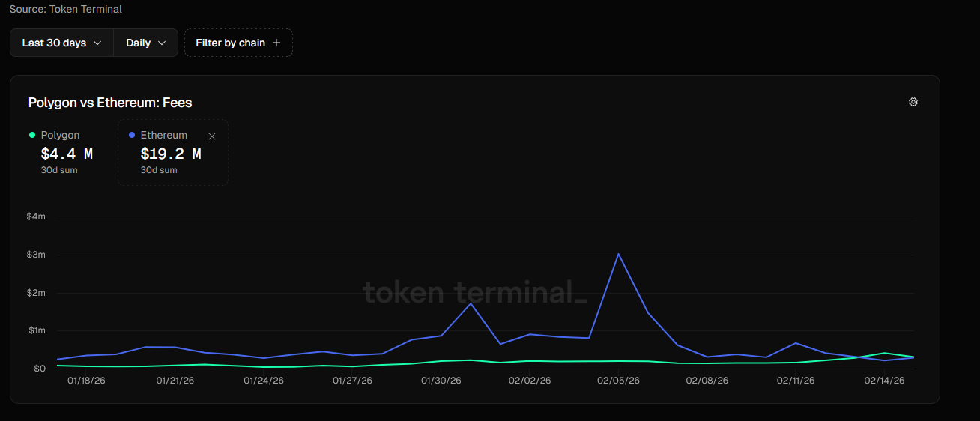Expand the Last 30 days dropdown
This screenshot has height=421, width=980.
[61, 43]
